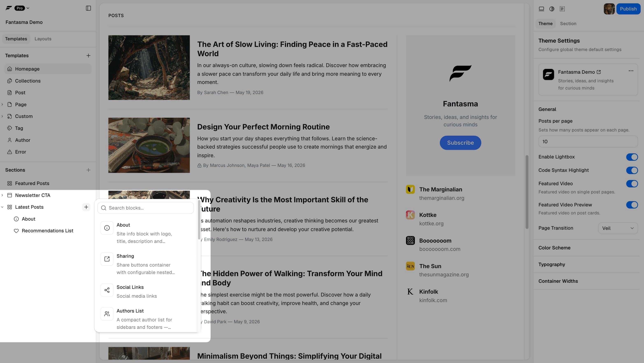The height and width of the screenshot is (363, 644).
Task: Switch to the Layouts tab
Action: point(43,39)
